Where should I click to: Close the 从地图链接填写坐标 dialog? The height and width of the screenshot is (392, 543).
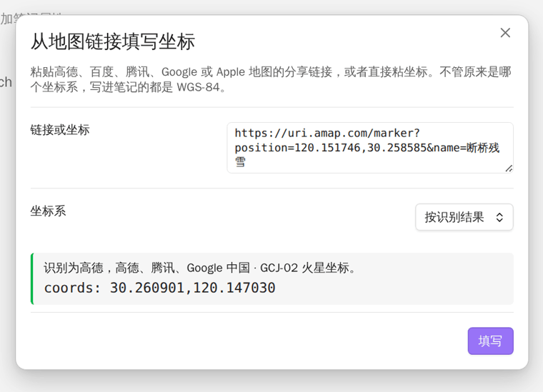[x=505, y=33]
